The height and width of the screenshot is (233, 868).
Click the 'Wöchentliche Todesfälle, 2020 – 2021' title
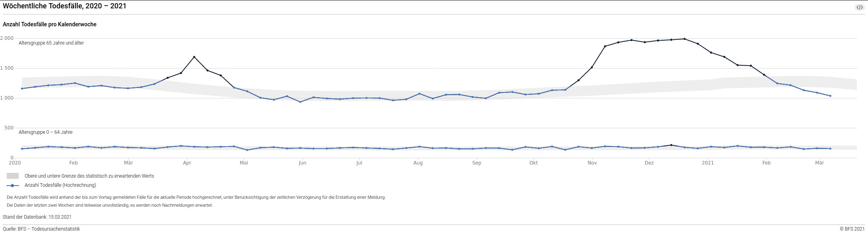coord(65,6)
